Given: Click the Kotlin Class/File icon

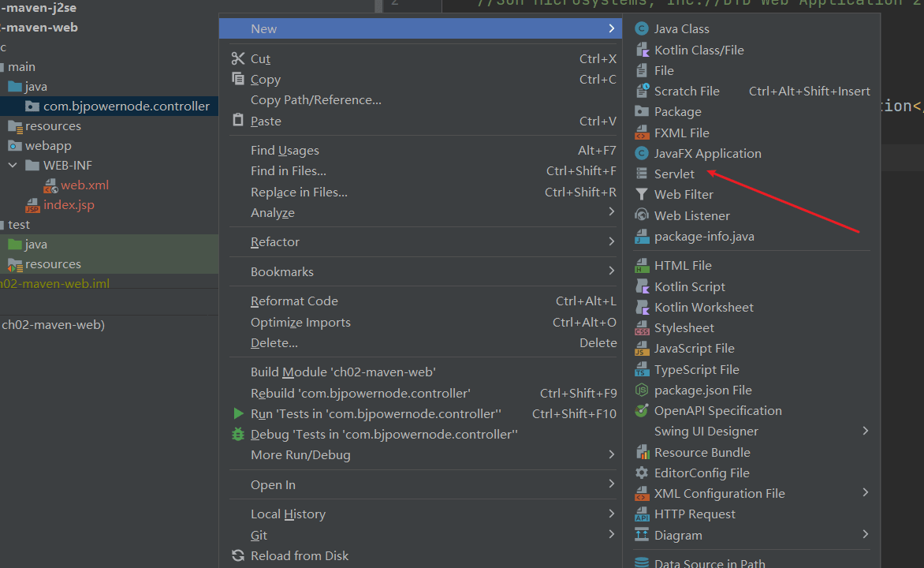Looking at the screenshot, I should coord(642,50).
